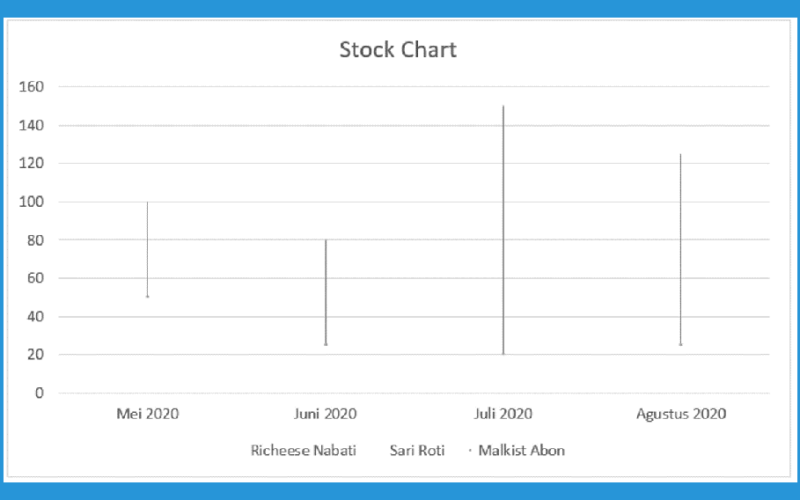
Task: Click the Malkist Abon legend entry
Action: pyautogui.click(x=521, y=451)
